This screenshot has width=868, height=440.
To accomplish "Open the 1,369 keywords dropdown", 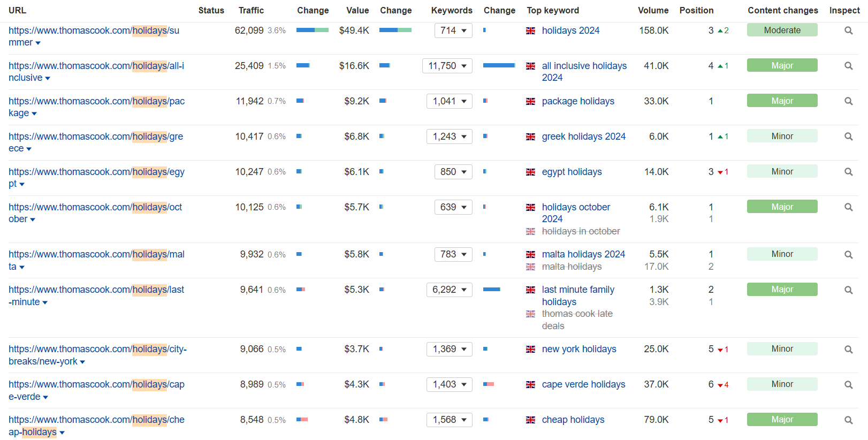I will point(450,349).
